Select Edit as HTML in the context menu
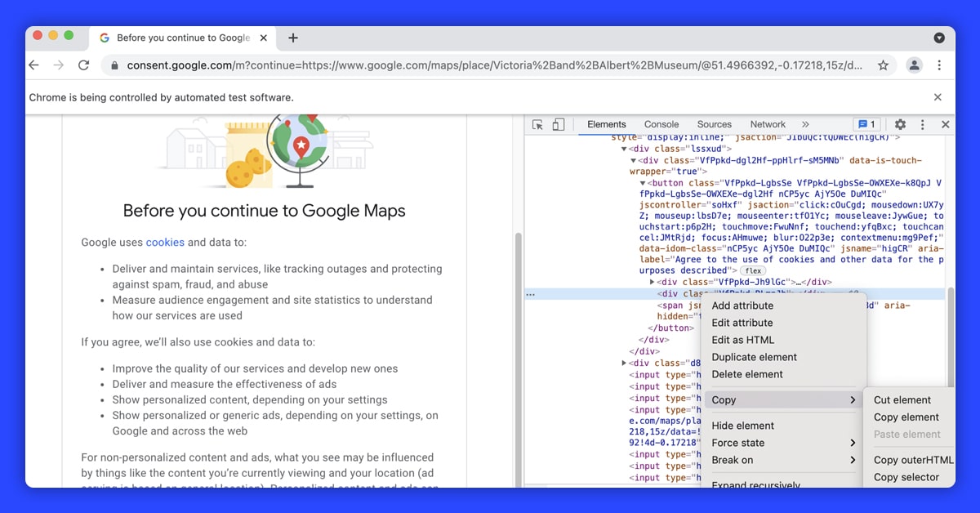Image resolution: width=980 pixels, height=513 pixels. [x=743, y=340]
